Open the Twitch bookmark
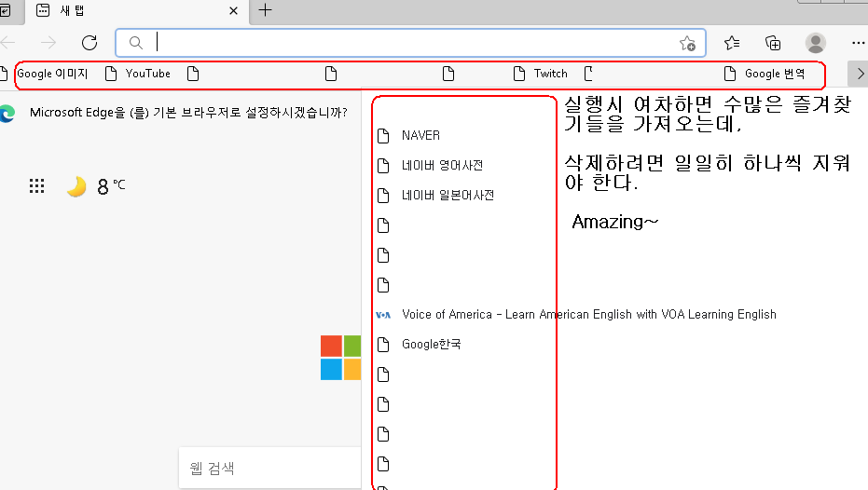868x490 pixels. 541,74
